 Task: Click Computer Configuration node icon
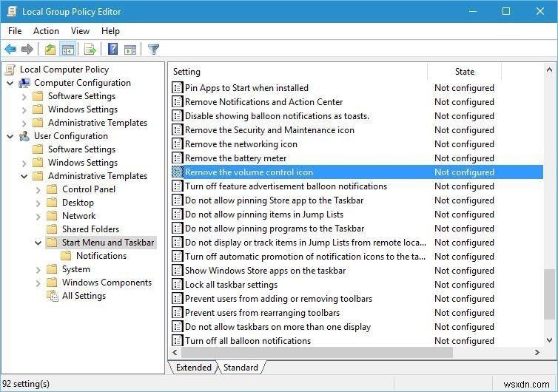tap(24, 84)
